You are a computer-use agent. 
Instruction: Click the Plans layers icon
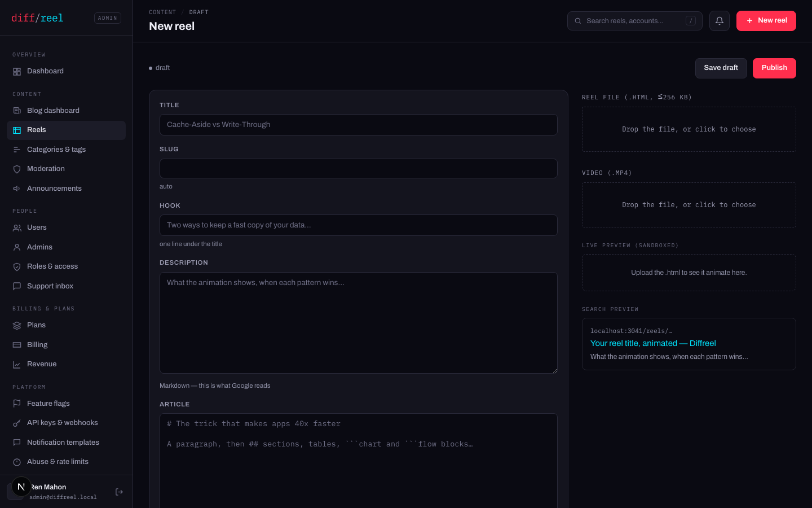(x=17, y=326)
